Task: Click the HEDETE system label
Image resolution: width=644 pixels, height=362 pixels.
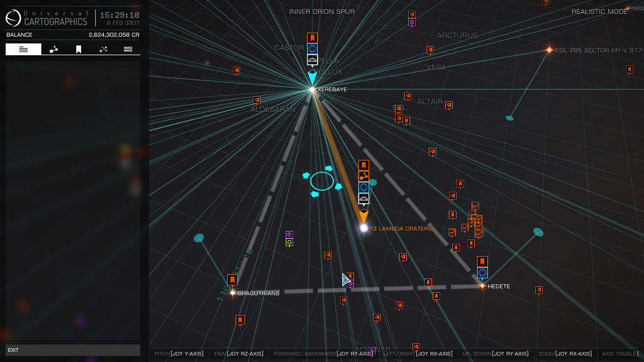Action: [499, 287]
